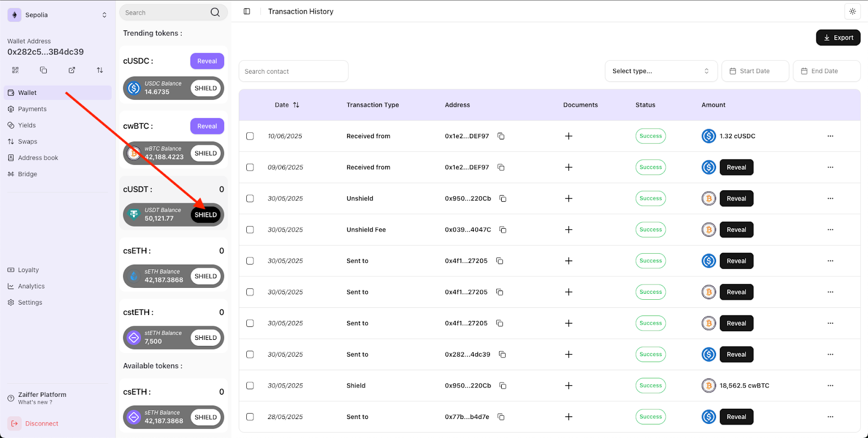Add document to the Unshield row

pyautogui.click(x=569, y=198)
